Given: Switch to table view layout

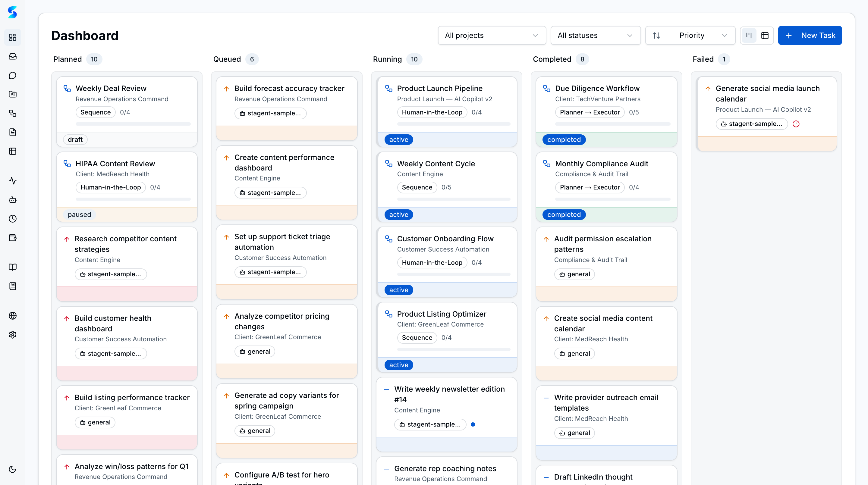Looking at the screenshot, I should pos(765,35).
